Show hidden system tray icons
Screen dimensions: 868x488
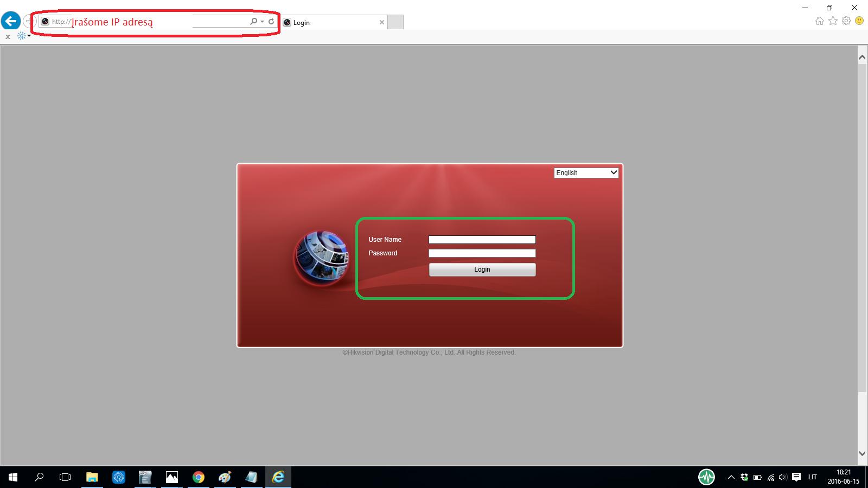tap(731, 477)
